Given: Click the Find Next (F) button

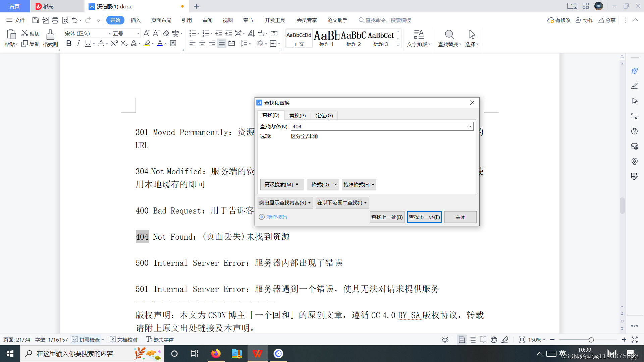Looking at the screenshot, I should (x=424, y=217).
